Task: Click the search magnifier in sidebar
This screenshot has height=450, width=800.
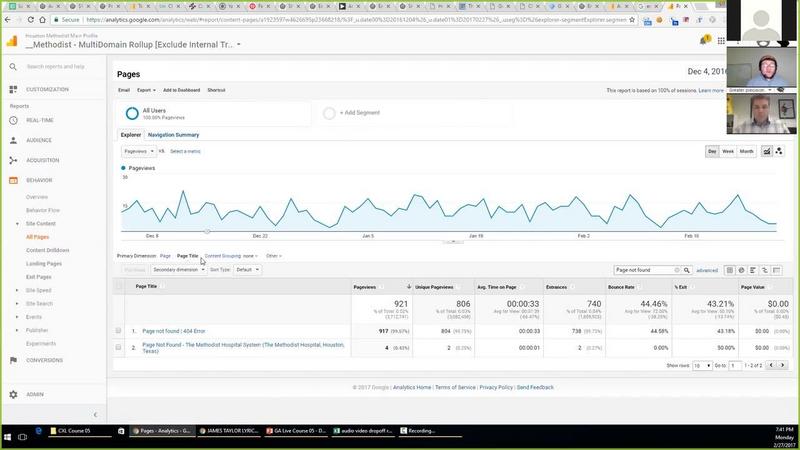Action: (x=13, y=67)
